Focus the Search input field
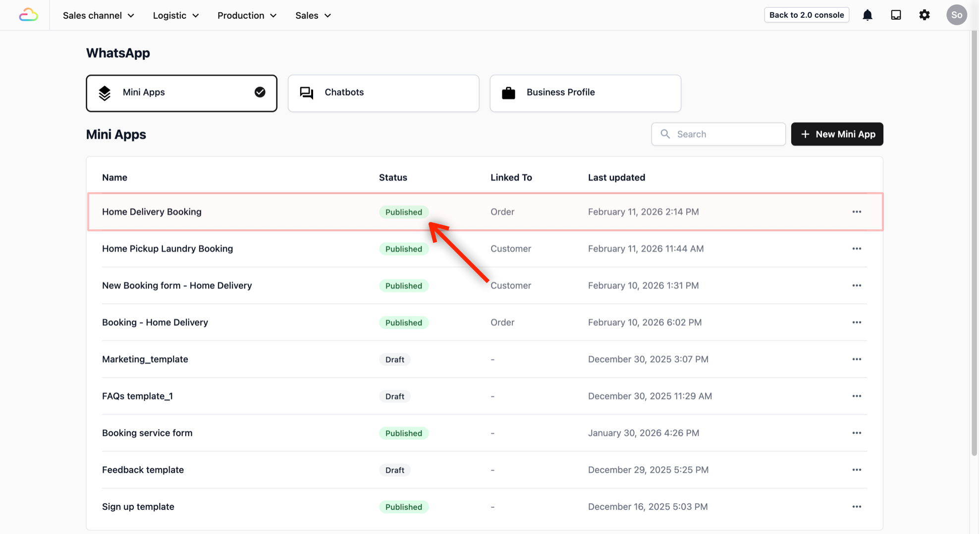This screenshot has width=980, height=534. pos(718,134)
